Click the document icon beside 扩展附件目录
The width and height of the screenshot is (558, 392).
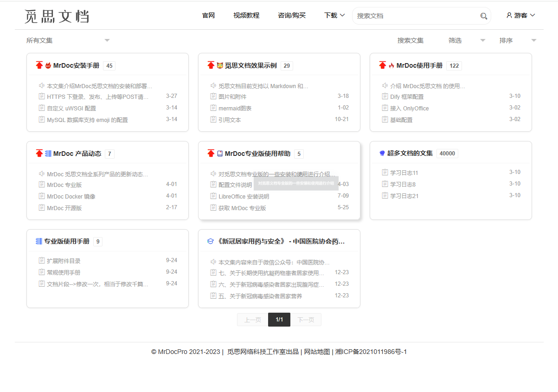(42, 261)
